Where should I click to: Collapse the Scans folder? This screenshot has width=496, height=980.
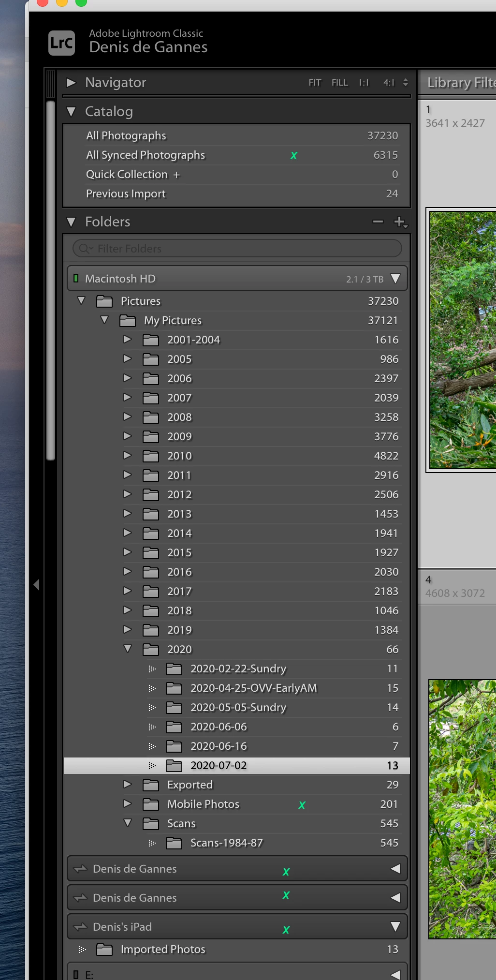click(x=128, y=823)
